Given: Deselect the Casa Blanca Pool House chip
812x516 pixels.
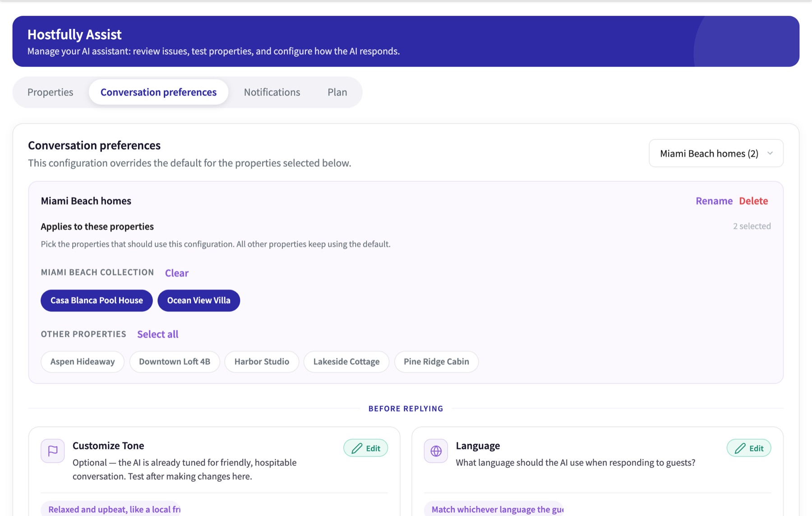Looking at the screenshot, I should (97, 300).
